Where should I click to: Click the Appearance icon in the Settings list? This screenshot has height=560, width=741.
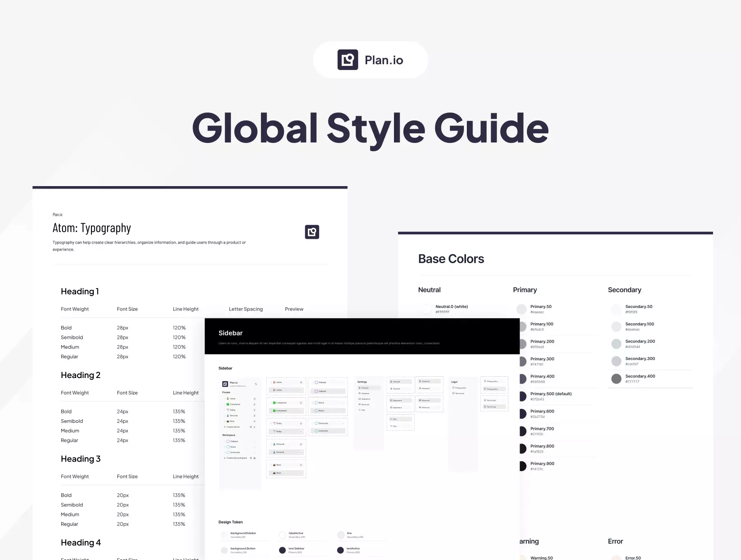[359, 399]
